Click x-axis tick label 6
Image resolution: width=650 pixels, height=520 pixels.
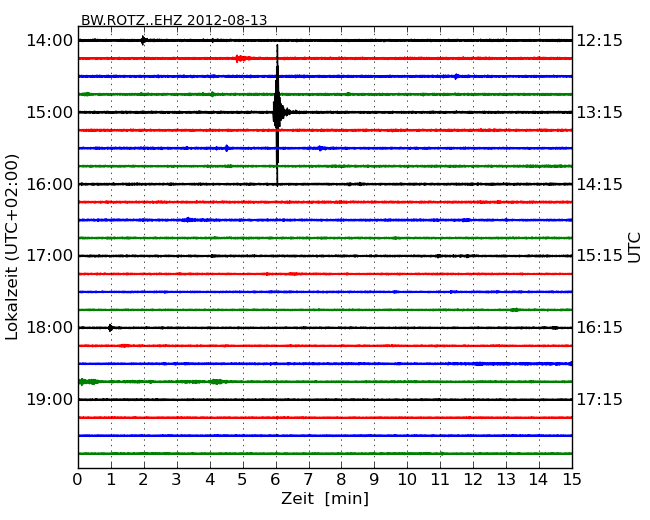pyautogui.click(x=275, y=480)
